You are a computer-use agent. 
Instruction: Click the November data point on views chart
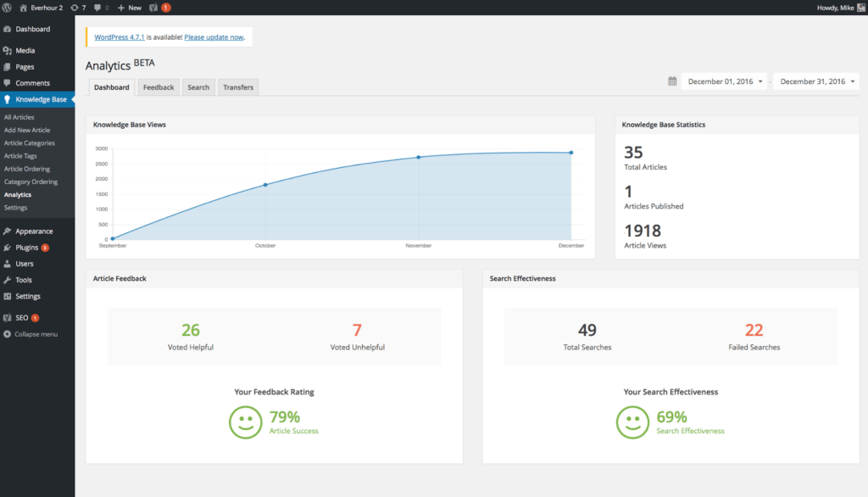[418, 156]
